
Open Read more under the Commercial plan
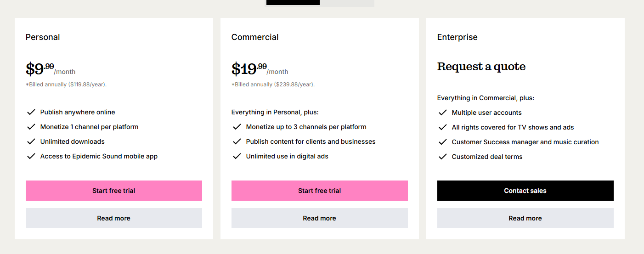319,218
